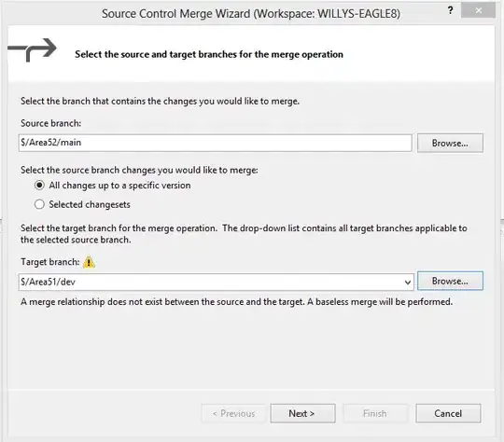This screenshot has height=442, width=504.
Task: Click the Source branch field $/Area52/main
Action: coord(215,143)
